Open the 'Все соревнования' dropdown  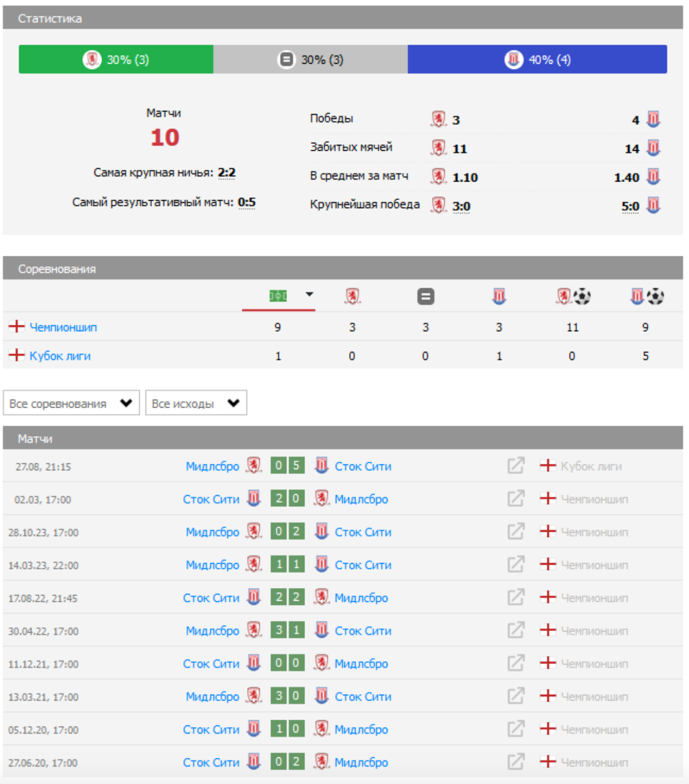click(71, 403)
